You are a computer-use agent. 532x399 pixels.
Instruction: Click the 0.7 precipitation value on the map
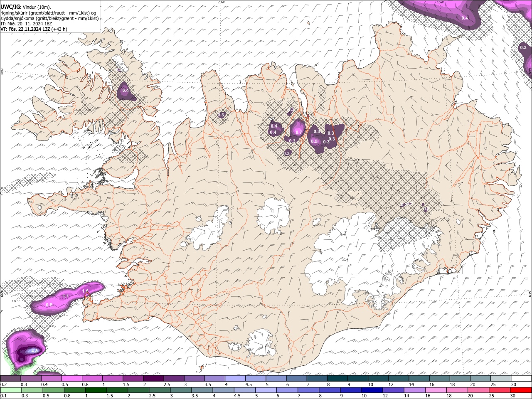298,132
